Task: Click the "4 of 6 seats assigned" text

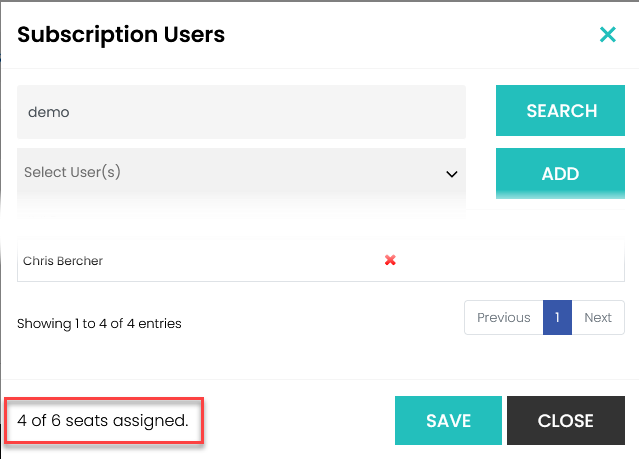Action: click(103, 421)
